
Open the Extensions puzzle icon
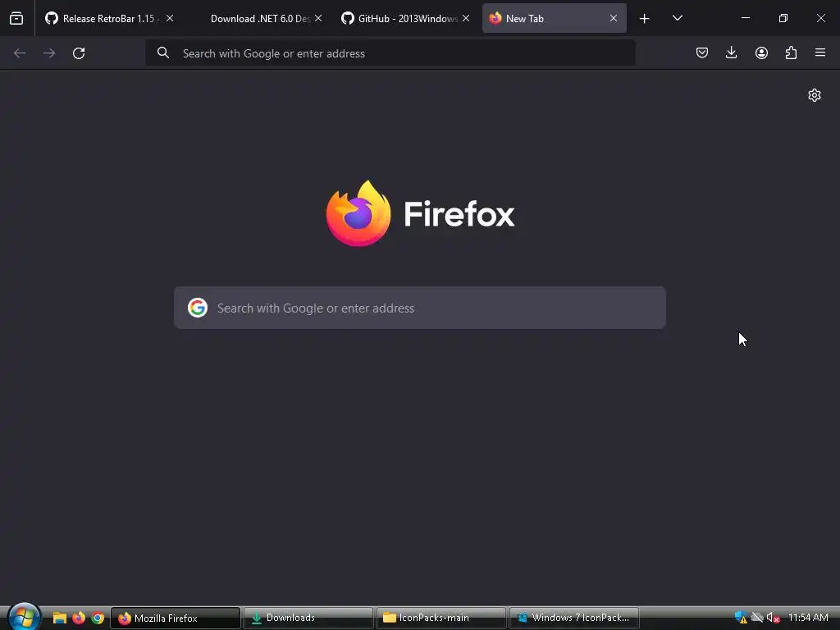click(791, 52)
